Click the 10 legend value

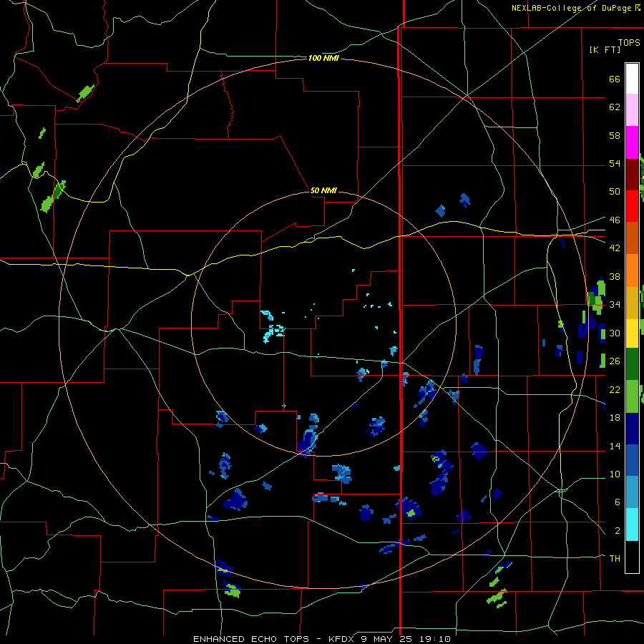[615, 474]
